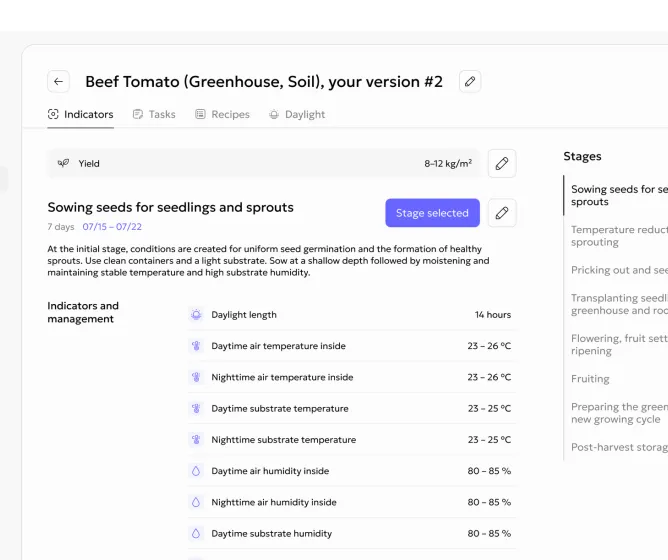Click the Stage selected button
The height and width of the screenshot is (560, 668).
(432, 213)
